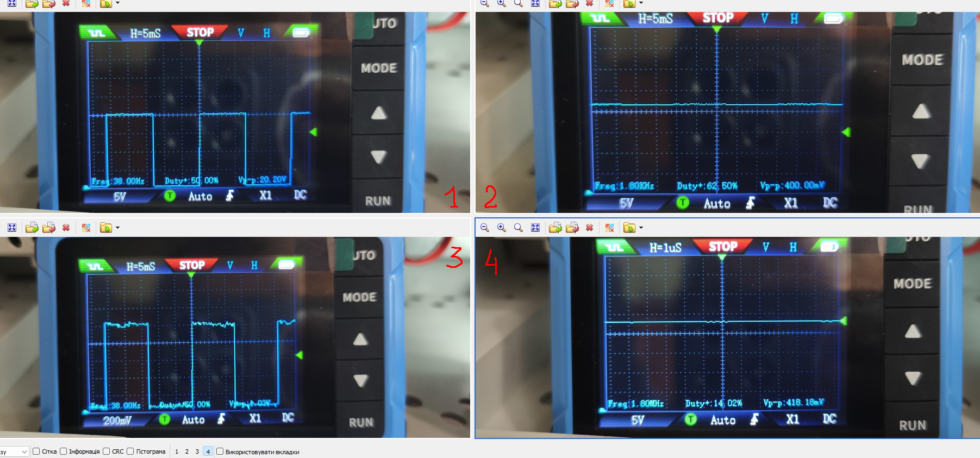The height and width of the screenshot is (458, 980).
Task: Click colored grid icon in panel 1 toolbar
Action: coord(86,3)
